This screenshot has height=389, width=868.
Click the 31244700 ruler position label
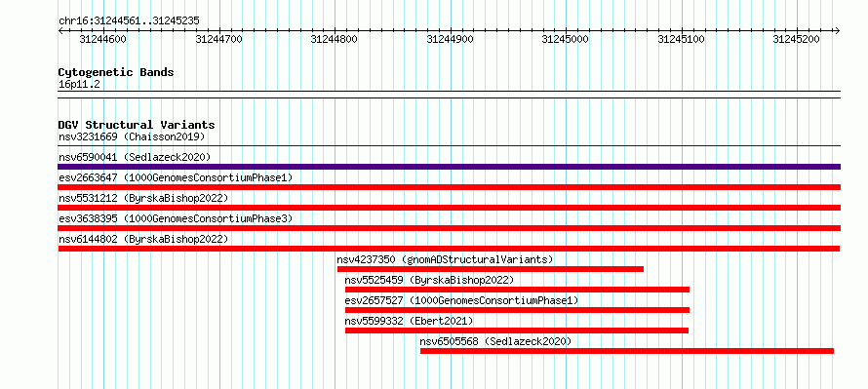[x=218, y=39]
